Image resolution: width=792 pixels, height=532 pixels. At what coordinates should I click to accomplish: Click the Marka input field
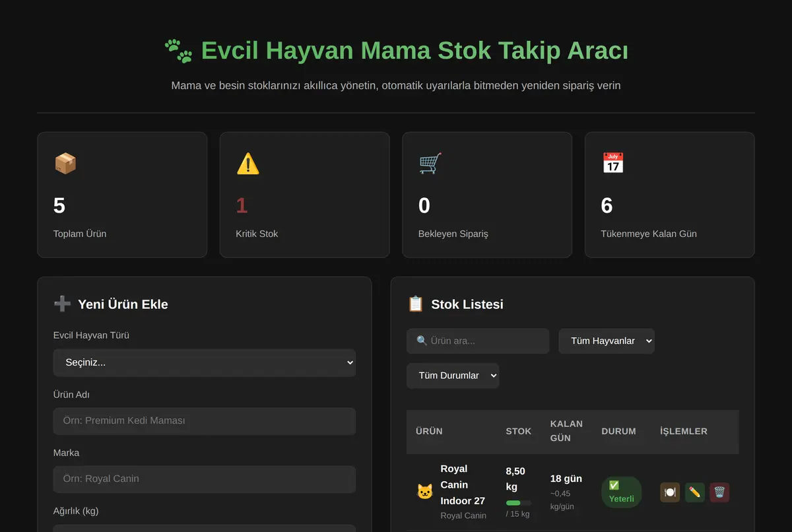(x=205, y=479)
